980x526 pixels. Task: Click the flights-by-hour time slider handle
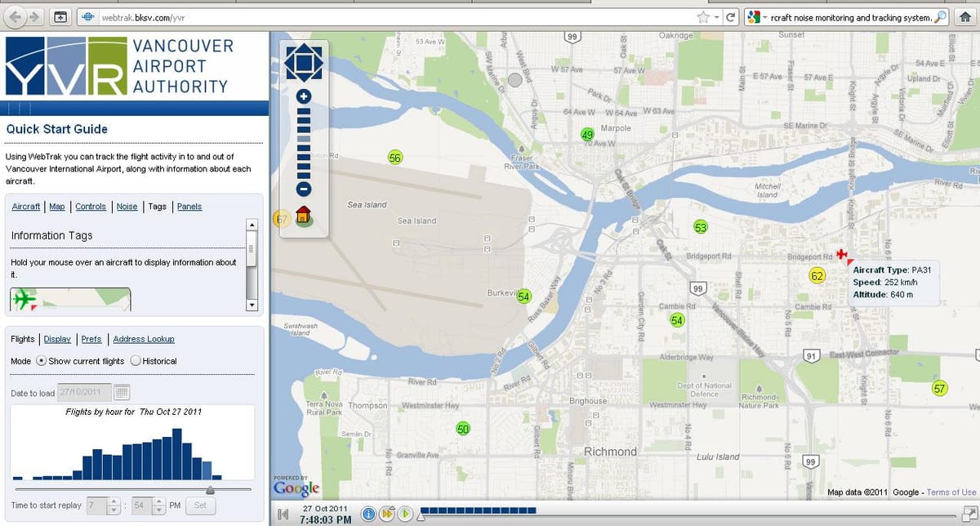(211, 490)
